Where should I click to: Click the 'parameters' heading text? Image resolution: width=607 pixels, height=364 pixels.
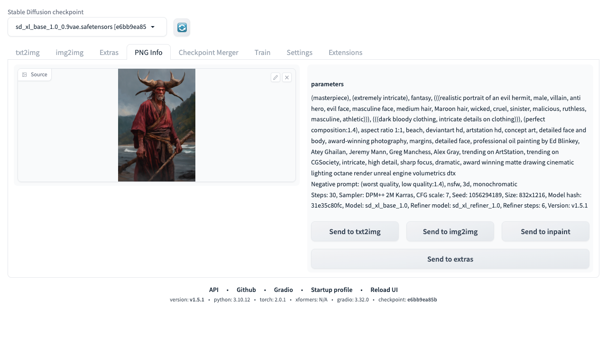[x=327, y=84]
